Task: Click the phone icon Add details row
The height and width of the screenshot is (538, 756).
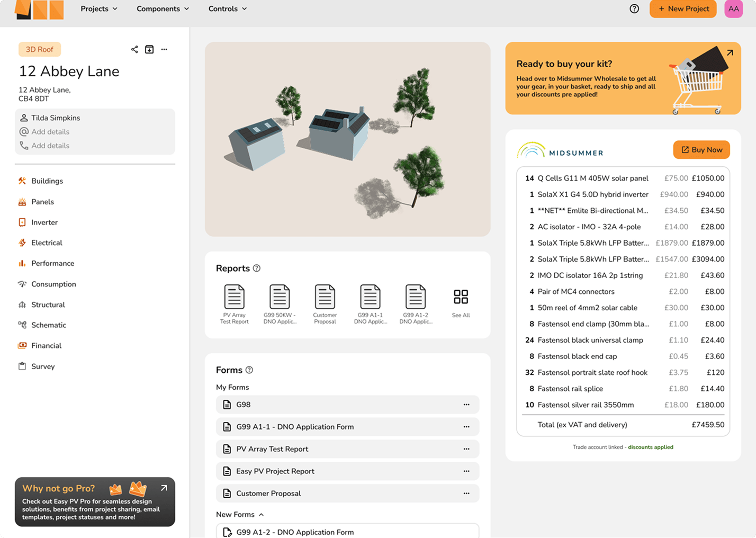Action: (44, 145)
